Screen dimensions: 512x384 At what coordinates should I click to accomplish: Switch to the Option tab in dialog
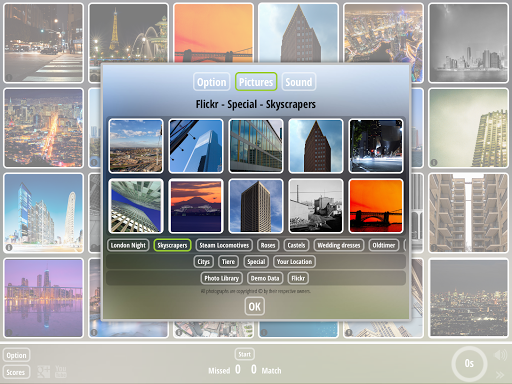(x=212, y=82)
